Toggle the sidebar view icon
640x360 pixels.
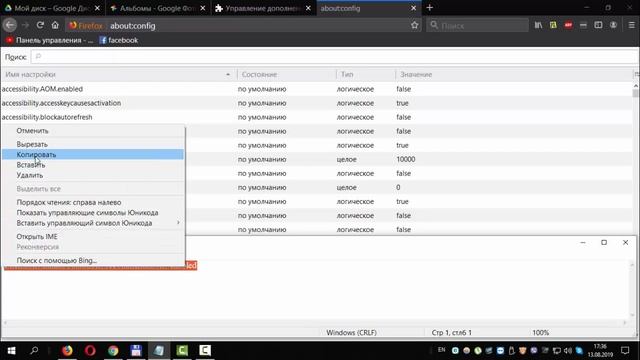(598, 25)
